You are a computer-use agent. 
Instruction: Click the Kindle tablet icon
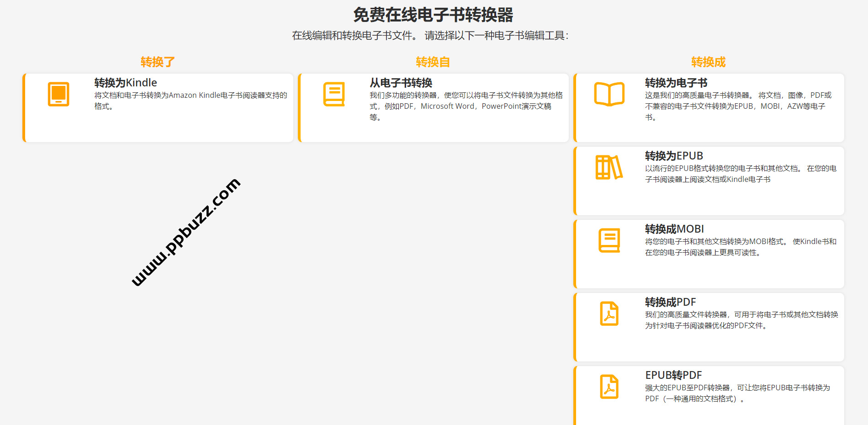pos(58,94)
